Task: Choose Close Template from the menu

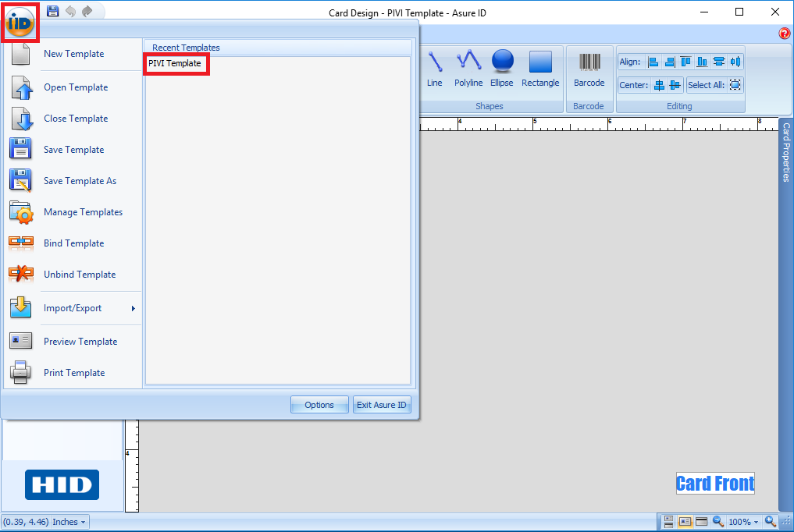Action: [74, 119]
